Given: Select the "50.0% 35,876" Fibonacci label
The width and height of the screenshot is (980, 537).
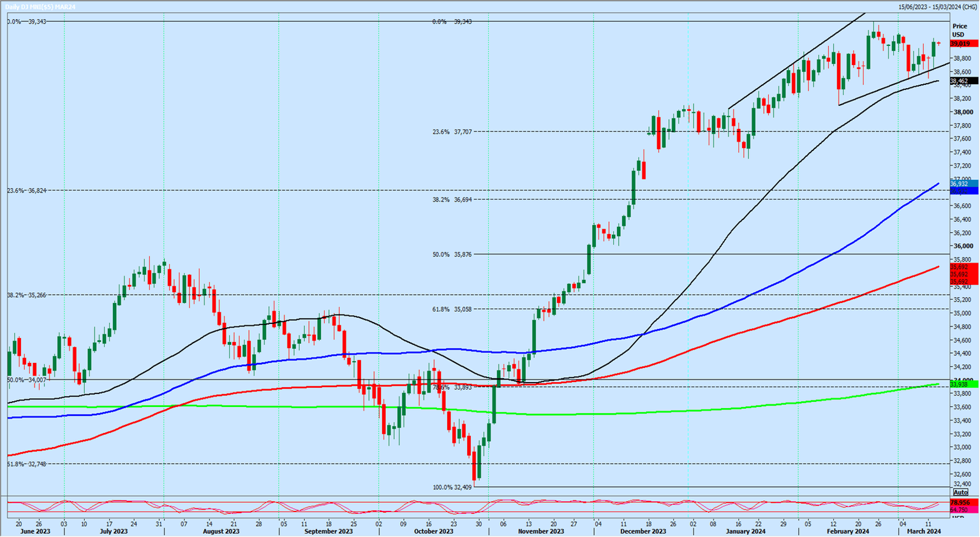Looking at the screenshot, I should click(x=452, y=254).
